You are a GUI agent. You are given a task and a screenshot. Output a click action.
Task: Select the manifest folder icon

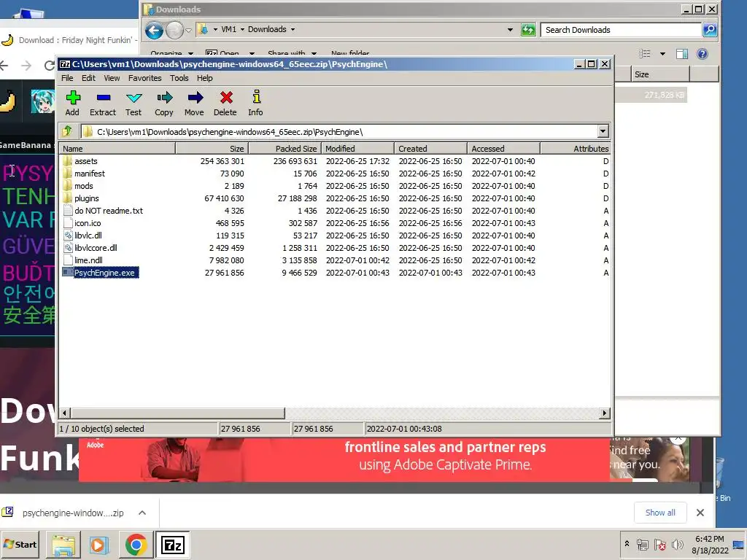pyautogui.click(x=68, y=174)
